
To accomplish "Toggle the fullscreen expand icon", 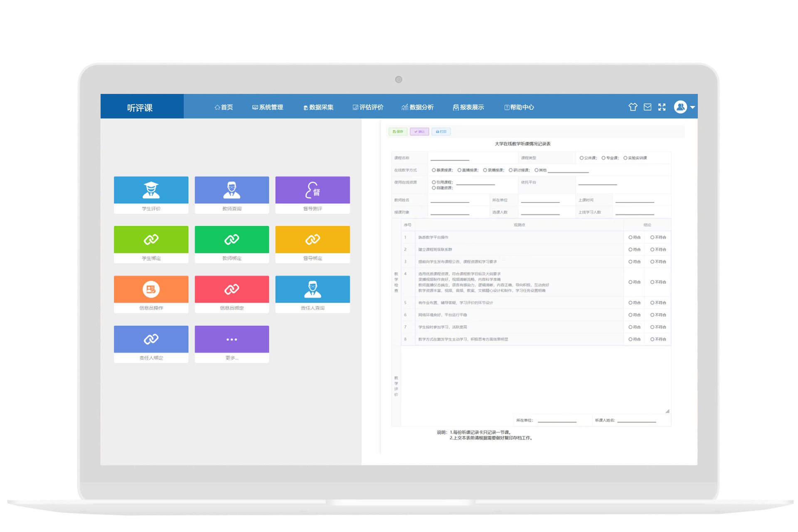I will (x=662, y=107).
